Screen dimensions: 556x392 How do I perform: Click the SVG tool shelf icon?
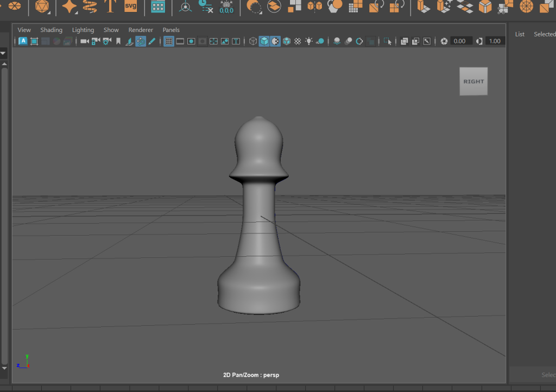(130, 7)
